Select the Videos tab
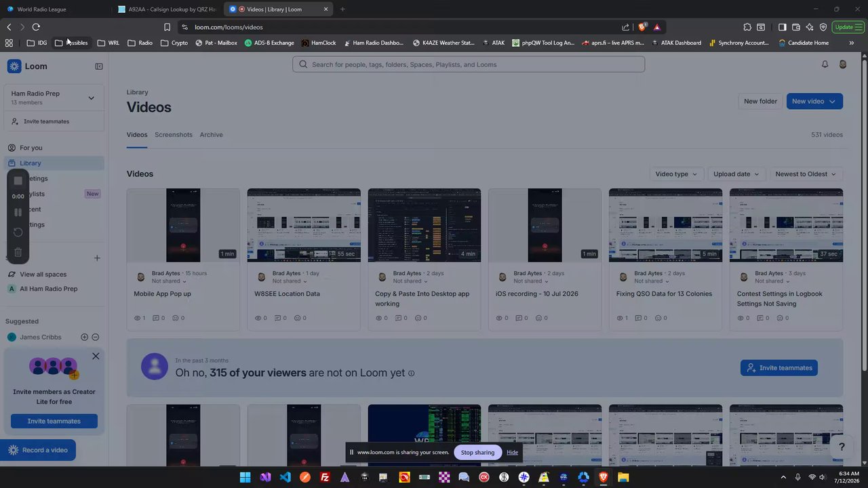The width and height of the screenshot is (868, 488). [x=137, y=135]
